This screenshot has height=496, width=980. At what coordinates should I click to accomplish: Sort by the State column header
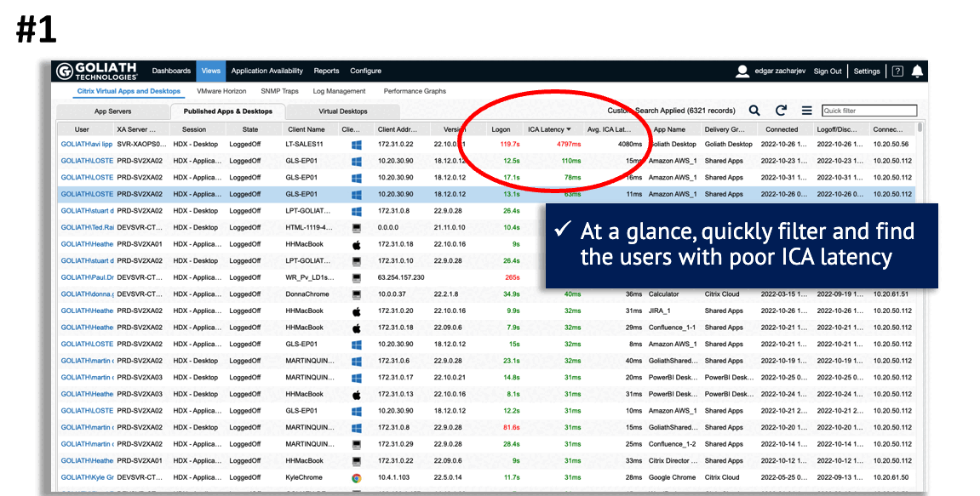click(250, 130)
